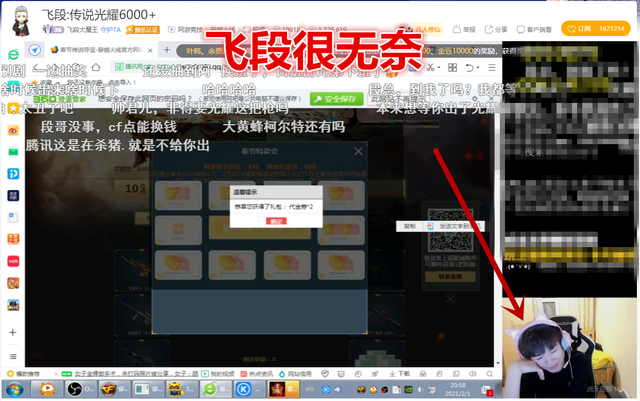640x401 pixels.
Task: Click 网站信用 in the bottom bar
Action: pos(295,374)
